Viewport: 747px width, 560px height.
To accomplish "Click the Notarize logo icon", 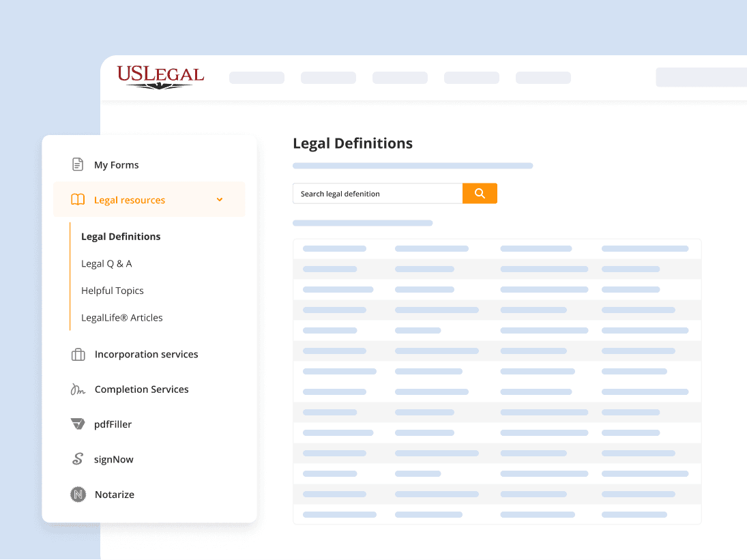I will coord(78,495).
